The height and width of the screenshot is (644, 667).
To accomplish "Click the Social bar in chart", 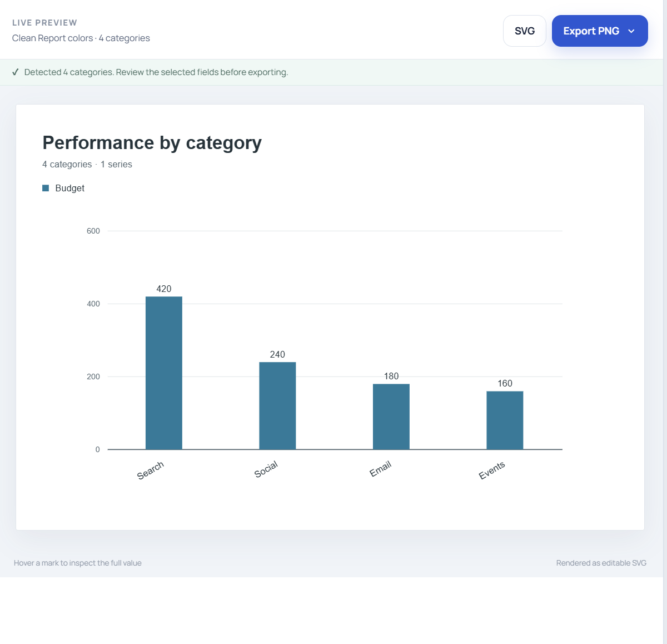I will 277,406.
